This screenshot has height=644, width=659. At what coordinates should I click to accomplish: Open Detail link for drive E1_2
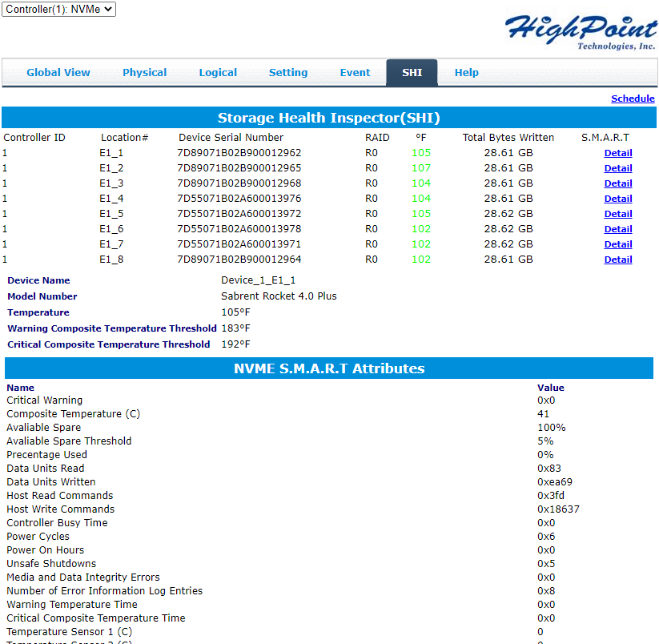pos(617,168)
